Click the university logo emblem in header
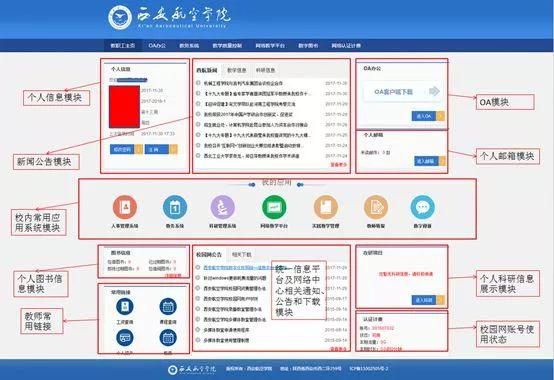The height and width of the screenshot is (380, 554). tap(120, 17)
